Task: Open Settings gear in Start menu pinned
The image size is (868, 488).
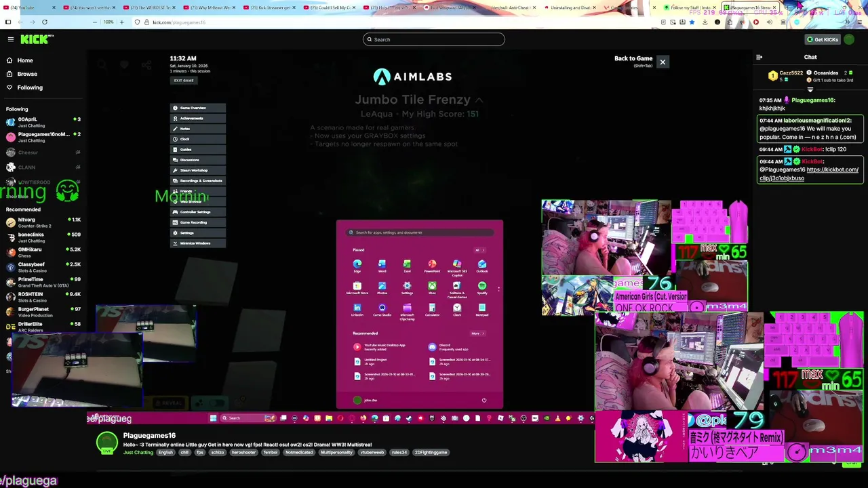Action: [x=407, y=288]
